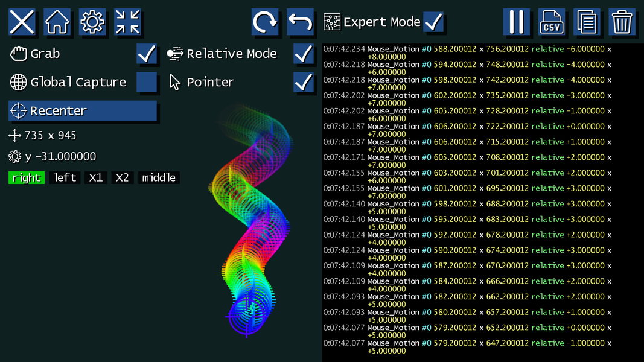
Task: Copy the event log to clipboard
Action: point(587,21)
